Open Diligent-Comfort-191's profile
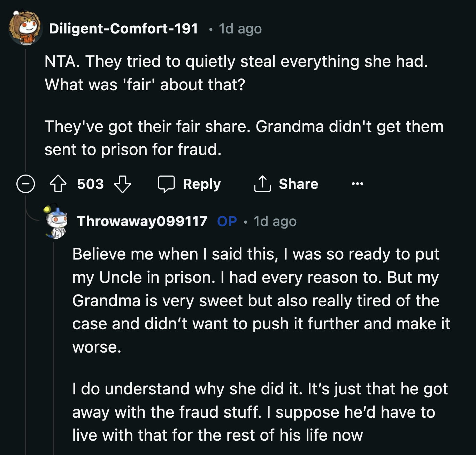This screenshot has width=476, height=455. point(124,29)
